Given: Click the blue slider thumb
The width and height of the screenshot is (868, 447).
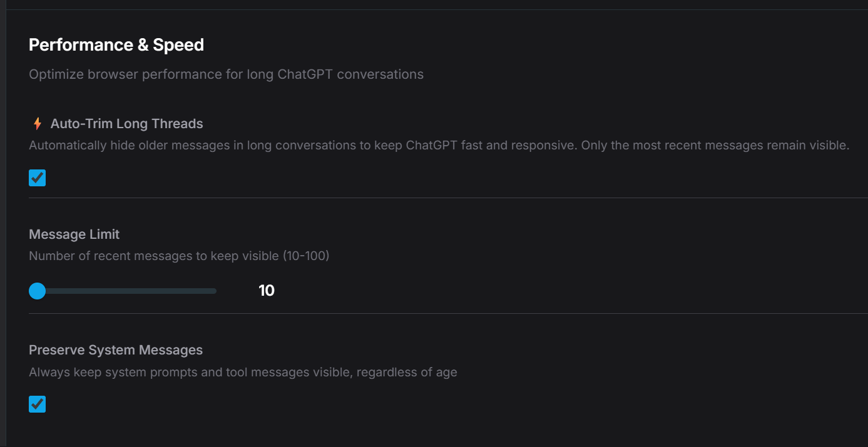Looking at the screenshot, I should (37, 291).
